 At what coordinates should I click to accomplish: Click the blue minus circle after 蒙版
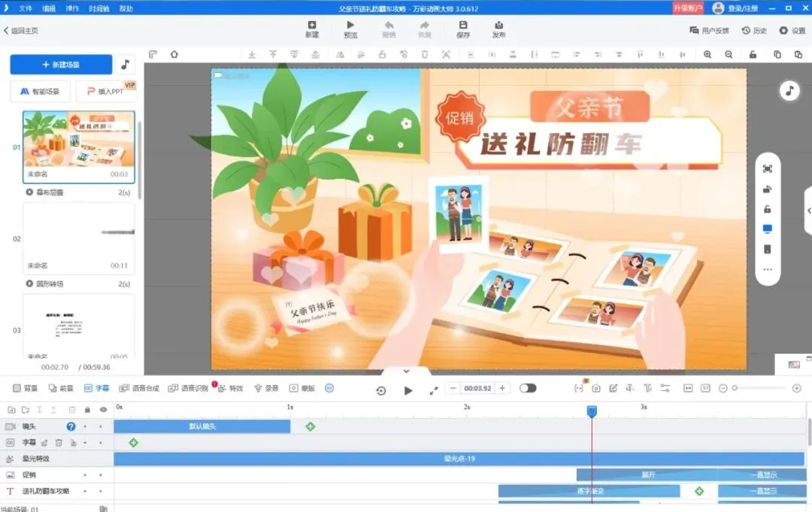[329, 388]
